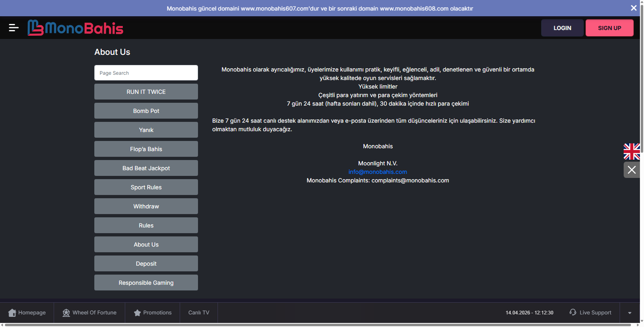Open the Withdraw page
644x327 pixels.
click(146, 206)
